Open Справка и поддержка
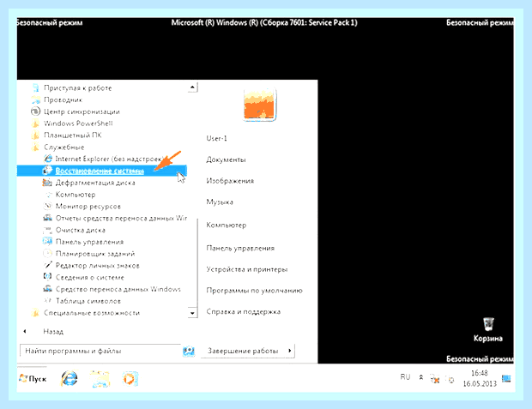The height and width of the screenshot is (409, 532). point(244,311)
